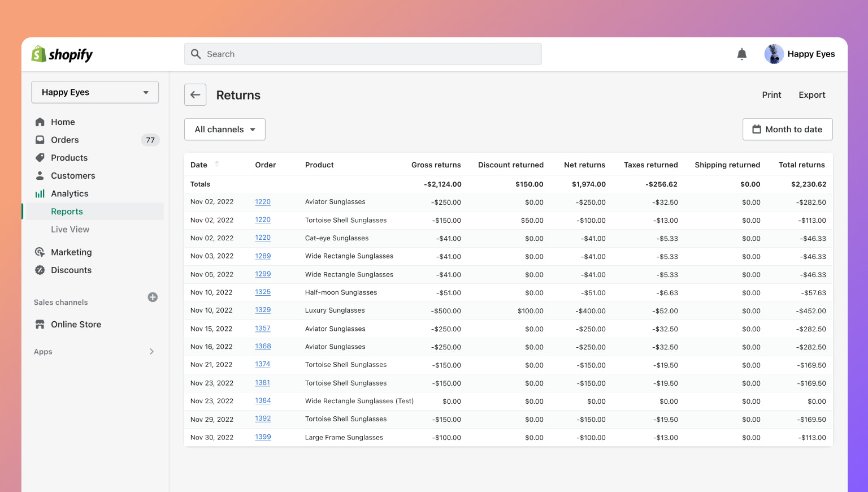This screenshot has width=868, height=492.
Task: Open order 1325 from the table
Action: tap(263, 292)
